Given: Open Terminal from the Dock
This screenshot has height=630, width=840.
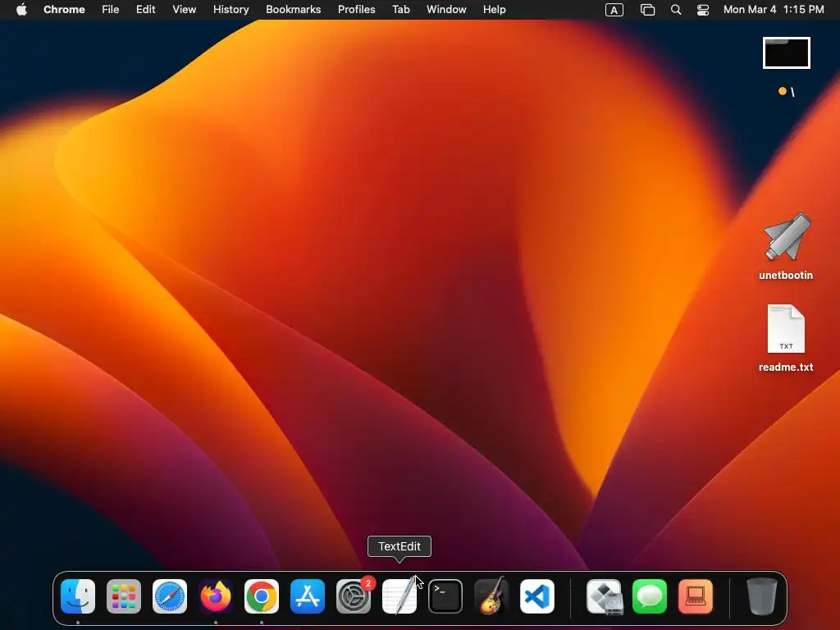Looking at the screenshot, I should coord(445,596).
